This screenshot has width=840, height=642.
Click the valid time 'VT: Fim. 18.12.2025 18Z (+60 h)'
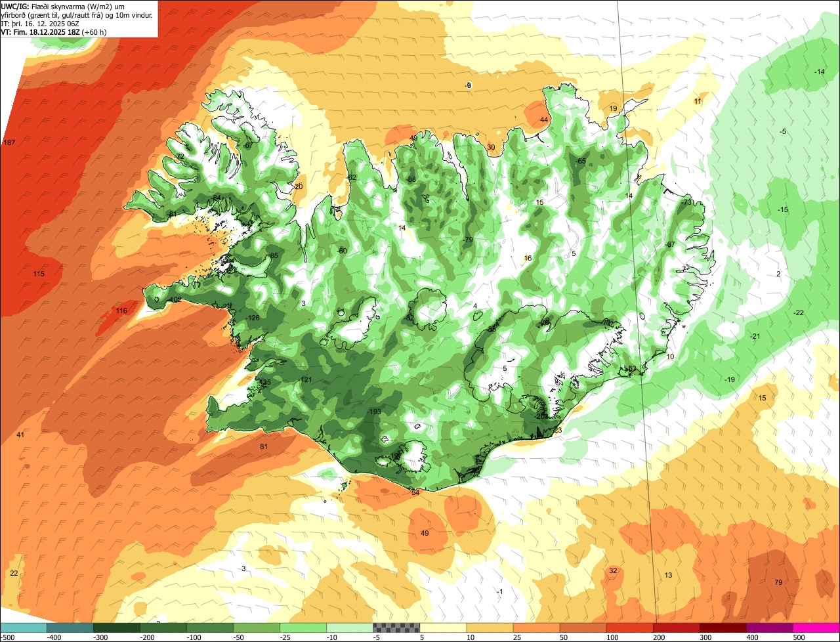click(53, 32)
